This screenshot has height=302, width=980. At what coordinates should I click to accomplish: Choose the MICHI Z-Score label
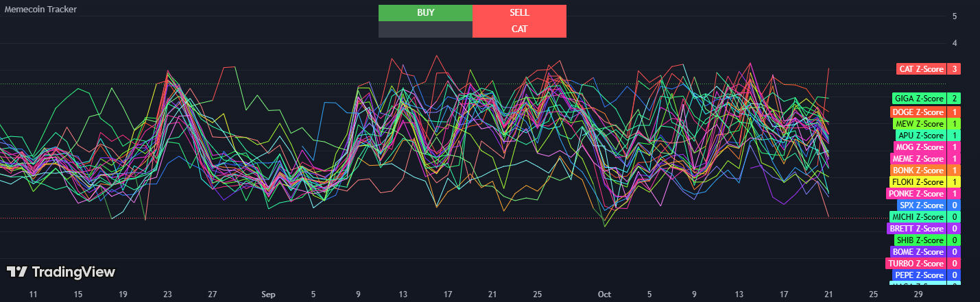tap(918, 217)
